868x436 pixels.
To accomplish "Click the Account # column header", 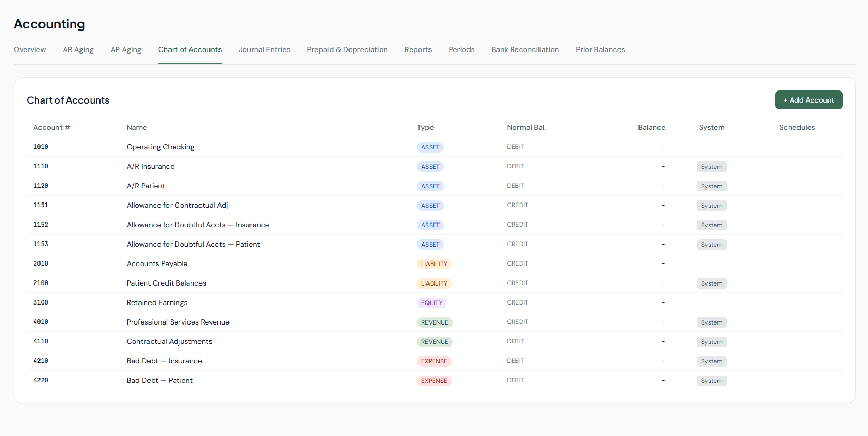I will click(x=52, y=127).
